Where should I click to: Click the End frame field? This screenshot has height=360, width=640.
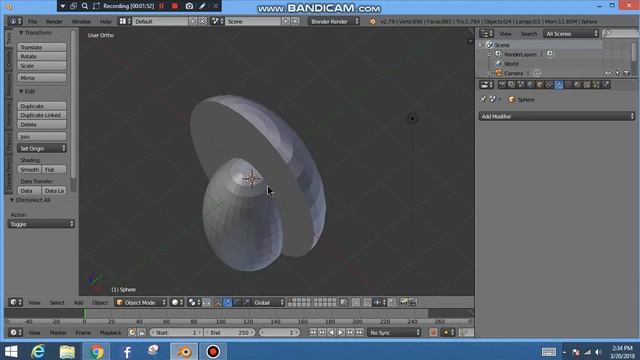pyautogui.click(x=230, y=333)
